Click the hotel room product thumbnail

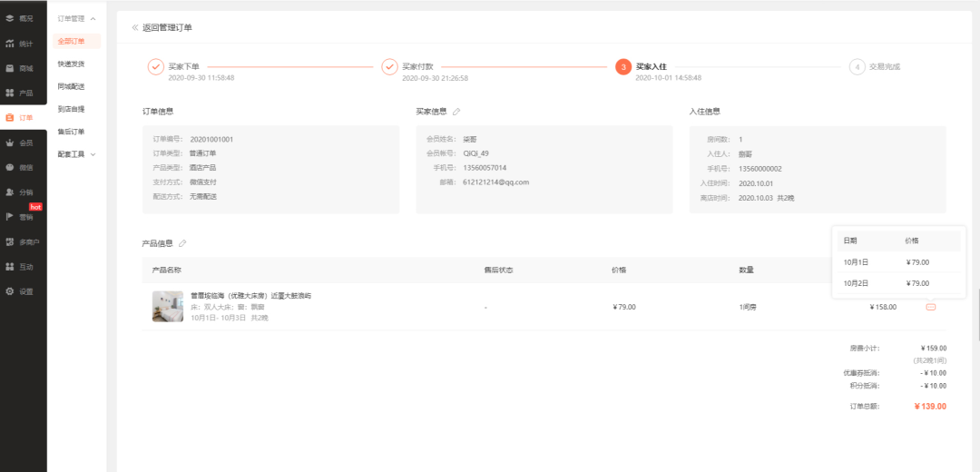(x=167, y=306)
